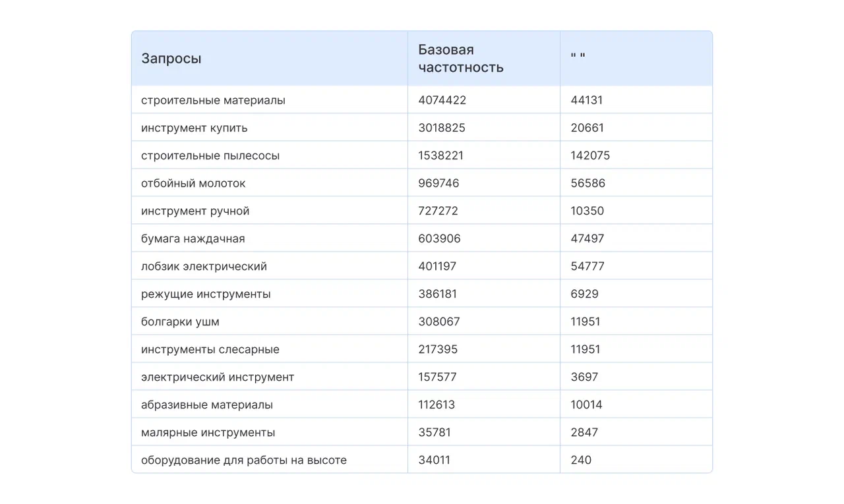This screenshot has width=844, height=504.
Task: Click the "малярные инструменты" query cell
Action: tap(208, 432)
